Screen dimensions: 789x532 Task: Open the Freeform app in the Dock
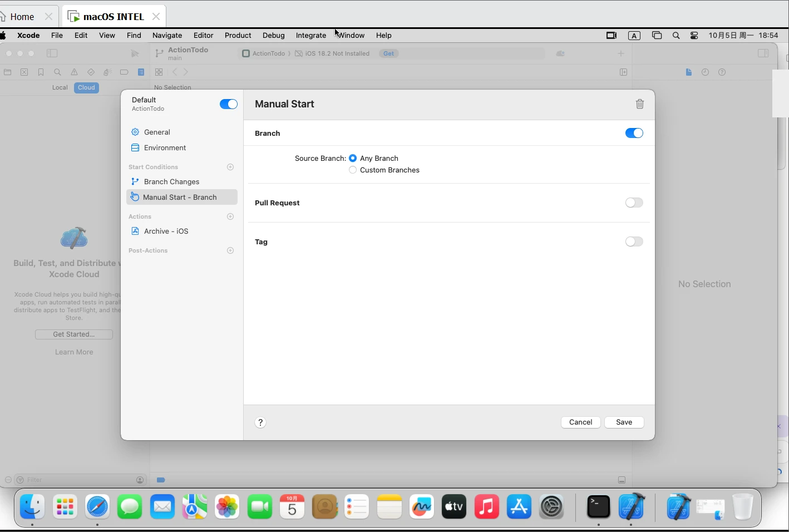[422, 507]
